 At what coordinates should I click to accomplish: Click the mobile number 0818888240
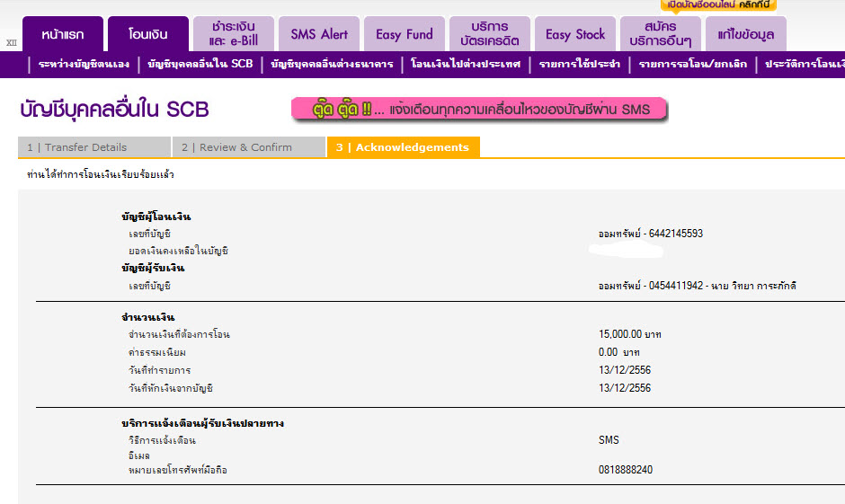click(625, 470)
